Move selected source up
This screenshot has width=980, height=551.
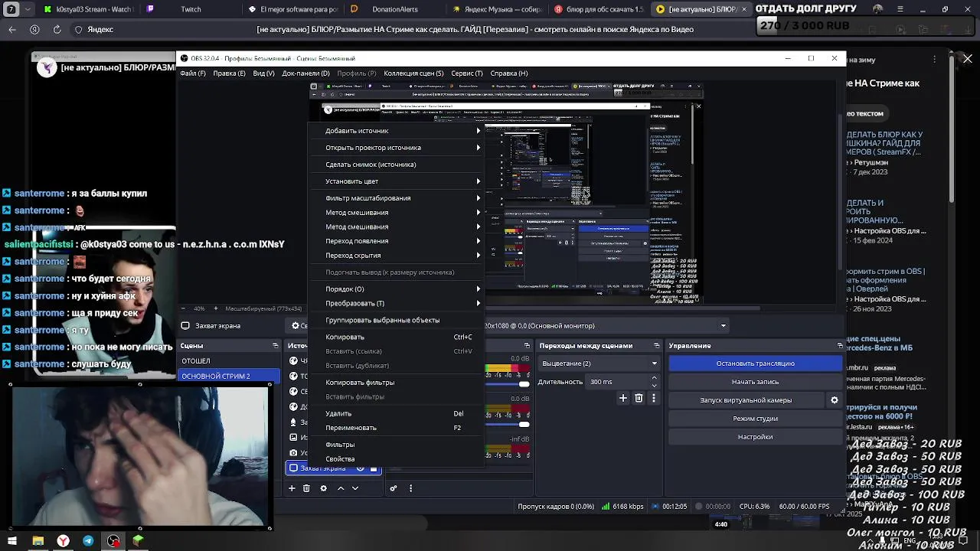(x=341, y=488)
